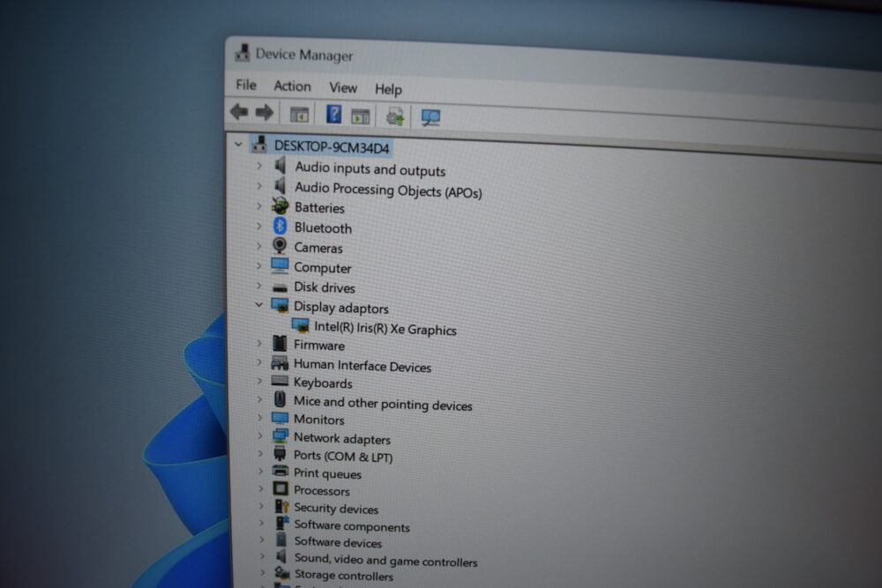Select the Sound, video and game controllers label
This screenshot has width=882, height=588.
pyautogui.click(x=386, y=560)
